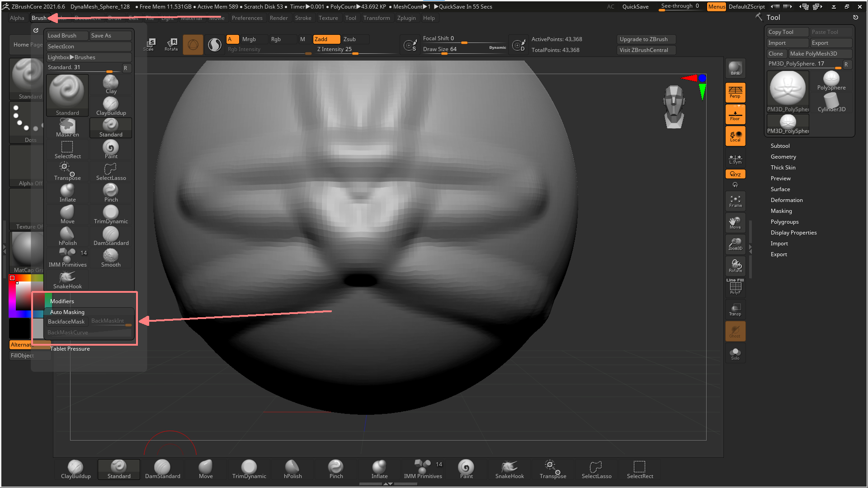Toggle Persp perspective mode
Viewport: 868px width, 488px height.
pos(735,92)
